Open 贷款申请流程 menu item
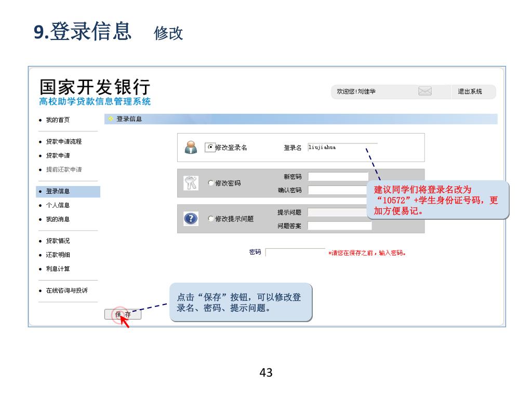The width and height of the screenshot is (532, 399). point(64,141)
